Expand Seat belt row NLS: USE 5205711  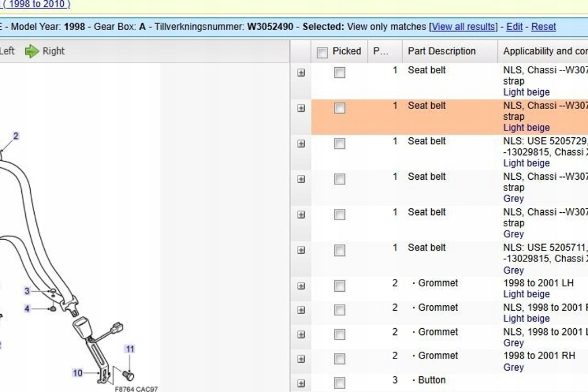301,250
